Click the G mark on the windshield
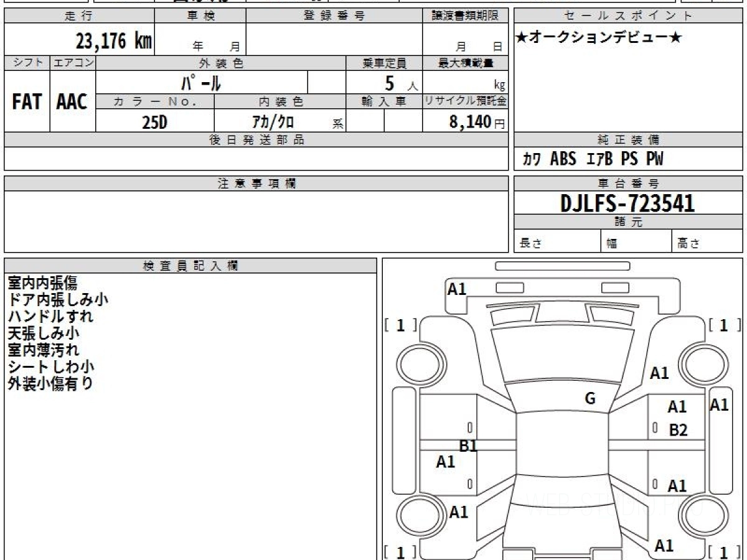 [x=590, y=399]
